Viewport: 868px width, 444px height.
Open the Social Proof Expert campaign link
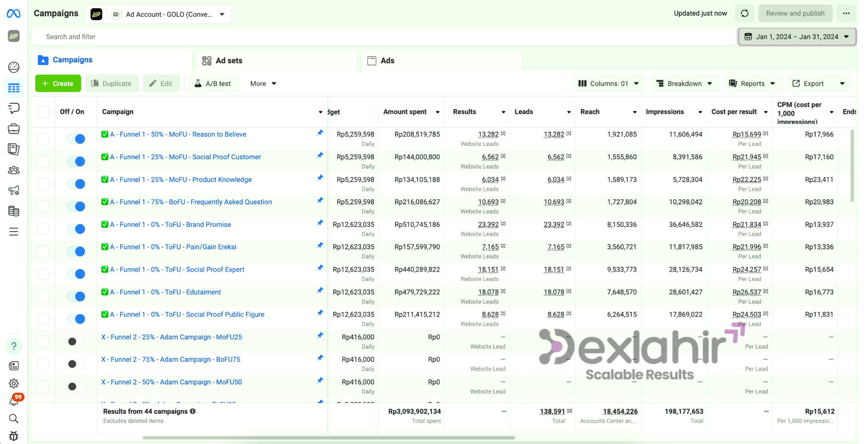tap(177, 269)
